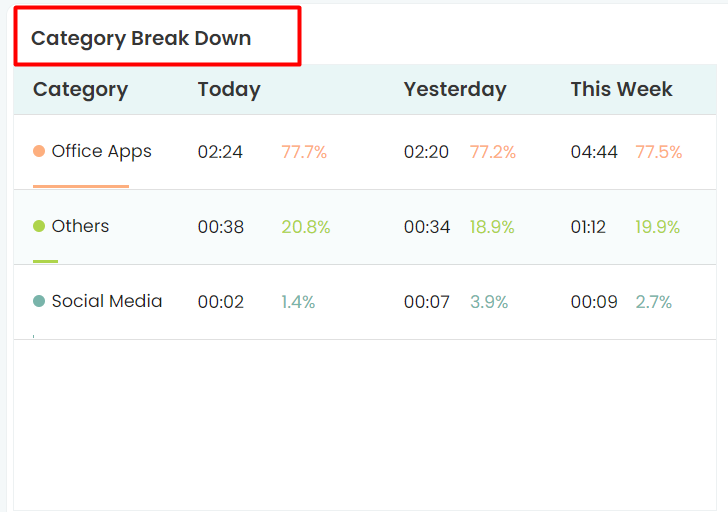Click the teal Social Media category dot
728x512 pixels.
(39, 302)
